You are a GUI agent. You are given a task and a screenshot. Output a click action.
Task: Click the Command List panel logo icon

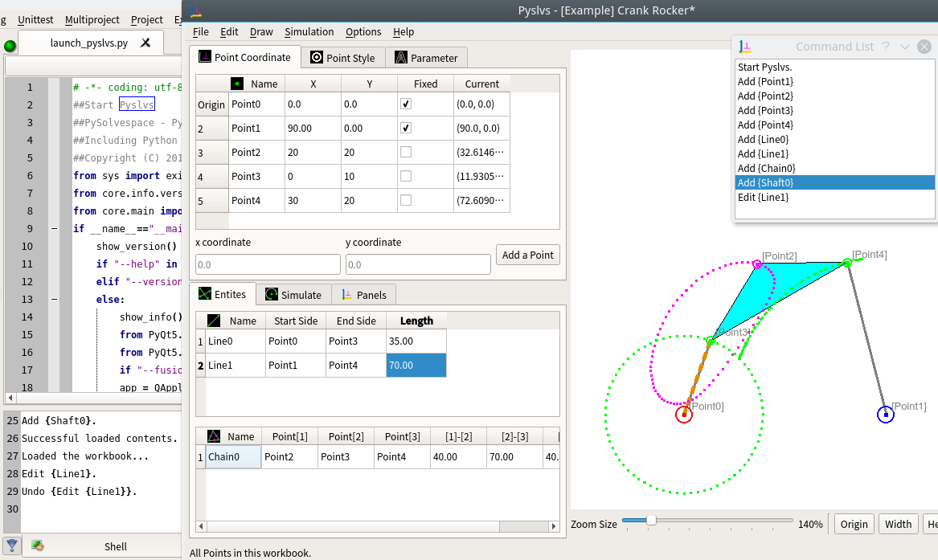tap(745, 46)
